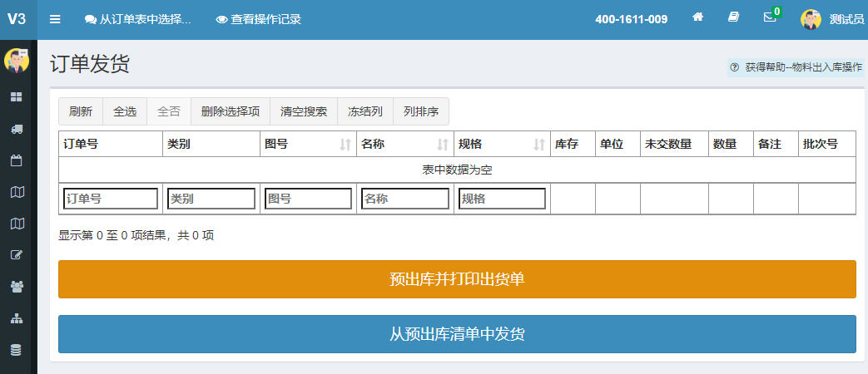Viewport: 868px width, 374px height.
Task: Click the 全选 button
Action: pos(125,111)
